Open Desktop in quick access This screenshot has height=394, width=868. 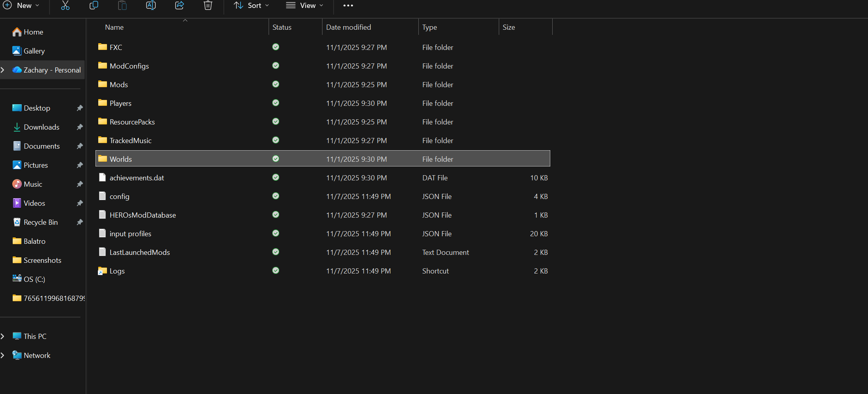[x=37, y=108]
